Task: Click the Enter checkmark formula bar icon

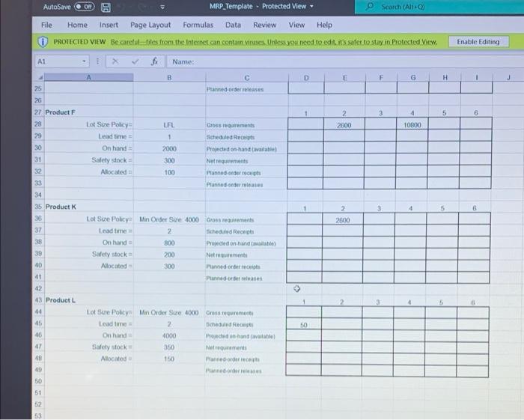Action: [x=135, y=61]
